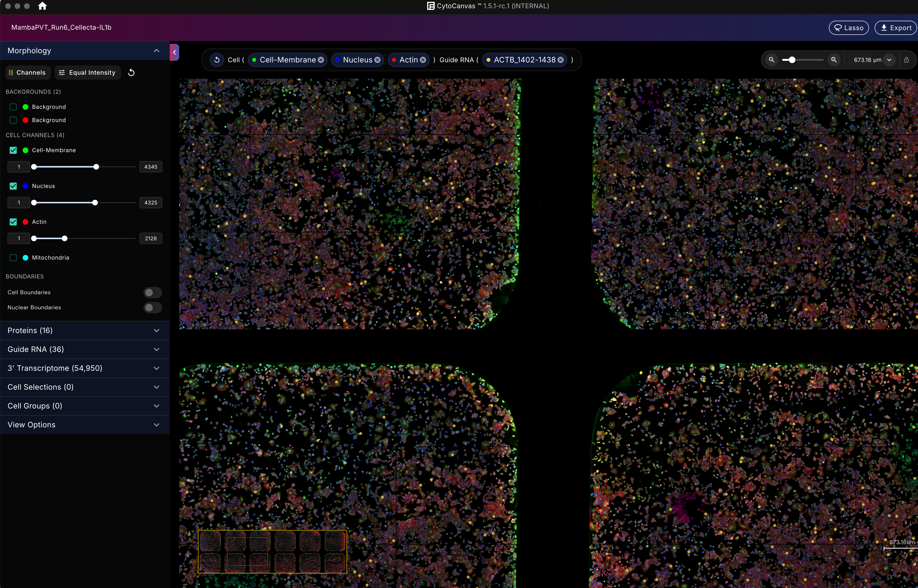918x588 pixels.
Task: Click the blue Nucleus color dot
Action: coord(26,186)
